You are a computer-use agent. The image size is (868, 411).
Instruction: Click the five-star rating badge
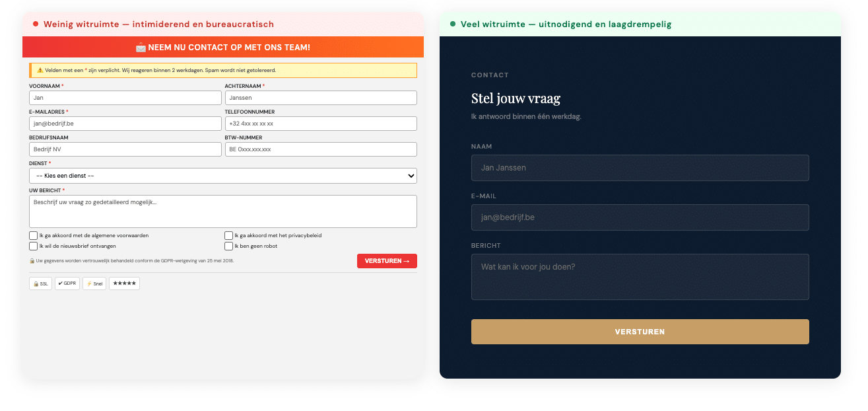click(x=124, y=283)
